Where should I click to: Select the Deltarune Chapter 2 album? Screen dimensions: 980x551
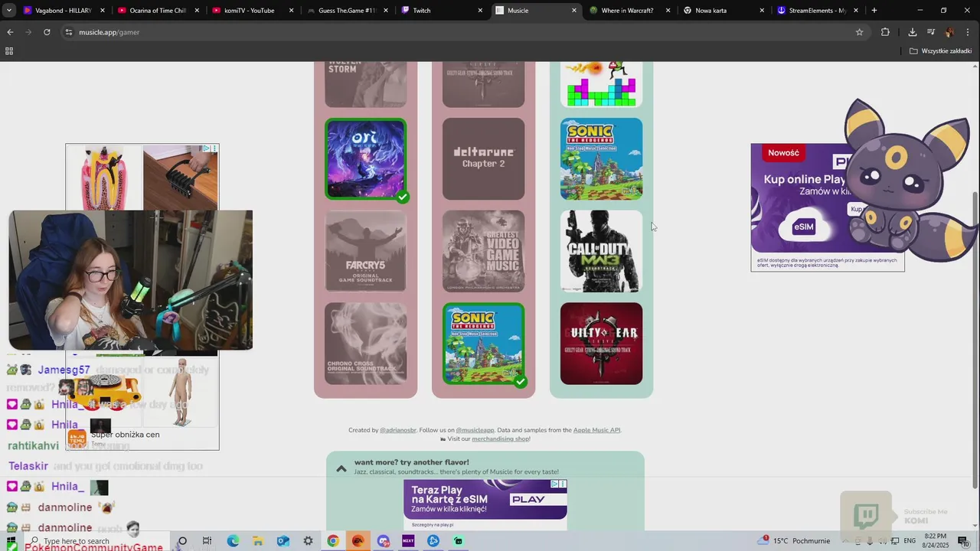484,159
